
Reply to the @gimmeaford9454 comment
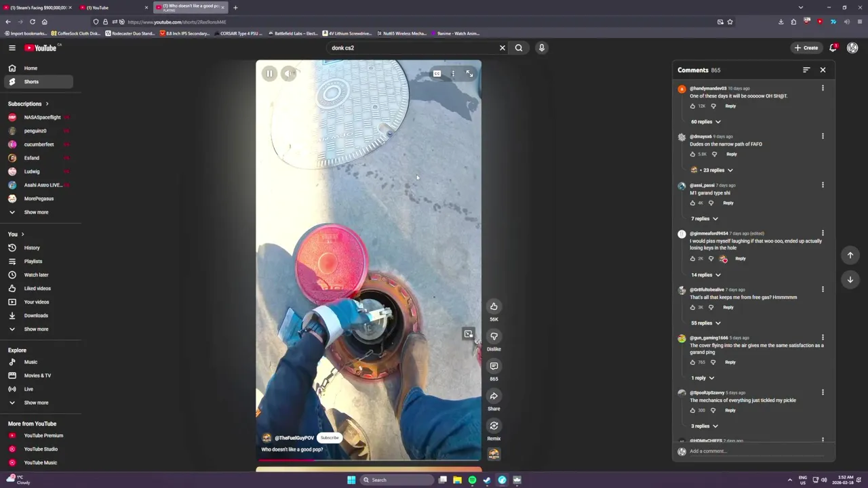pos(741,258)
